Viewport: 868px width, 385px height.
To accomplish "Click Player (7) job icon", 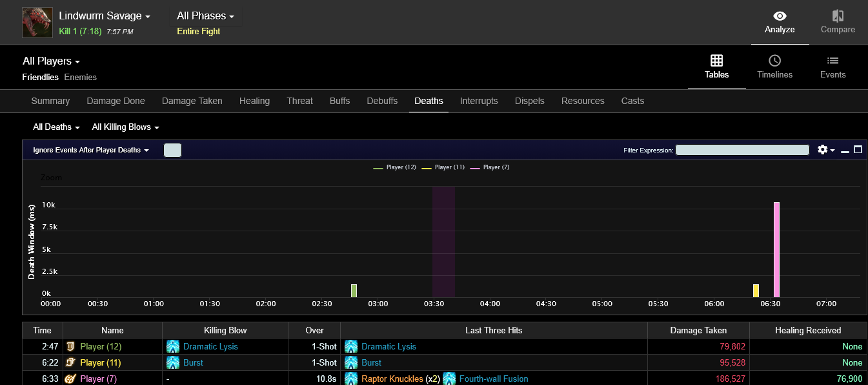I will coord(71,379).
